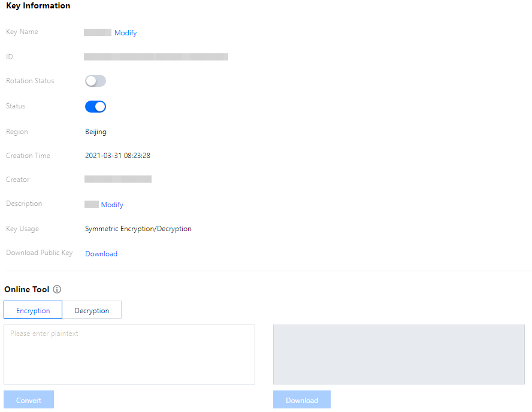532x412 pixels.
Task: Click the Creation Time label
Action: (28, 156)
